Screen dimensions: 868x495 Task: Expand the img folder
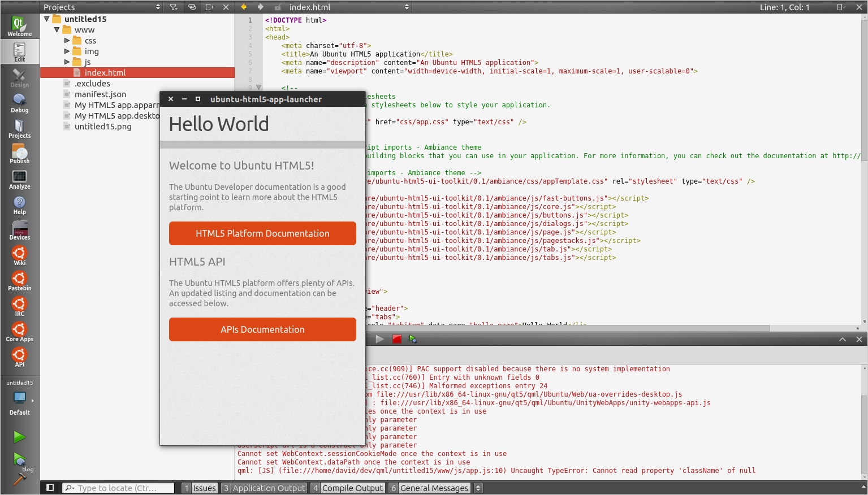coord(67,51)
